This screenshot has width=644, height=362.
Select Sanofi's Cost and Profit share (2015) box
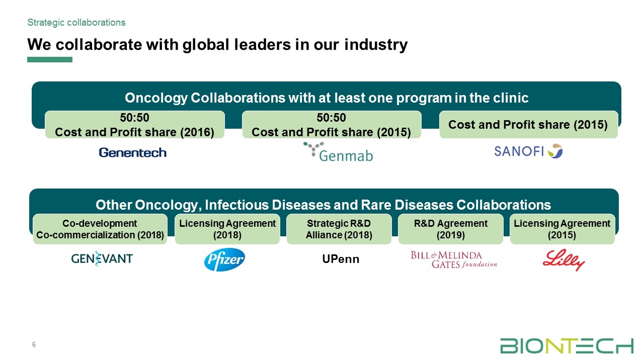528,125
